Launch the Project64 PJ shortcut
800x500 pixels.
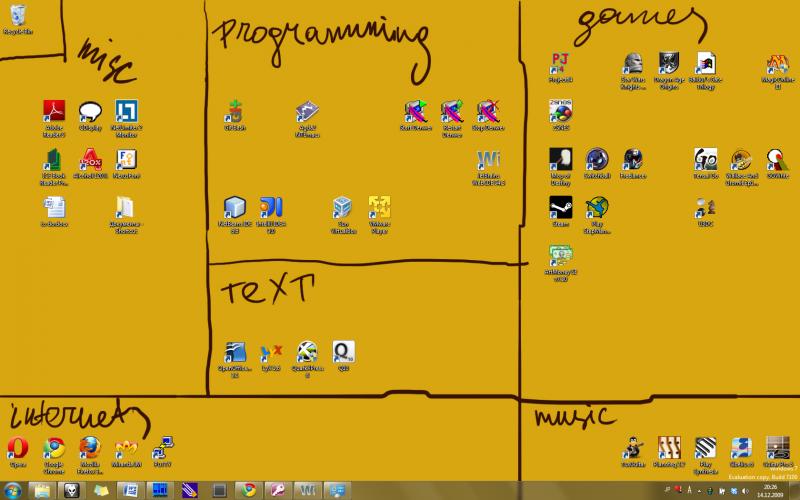560,63
